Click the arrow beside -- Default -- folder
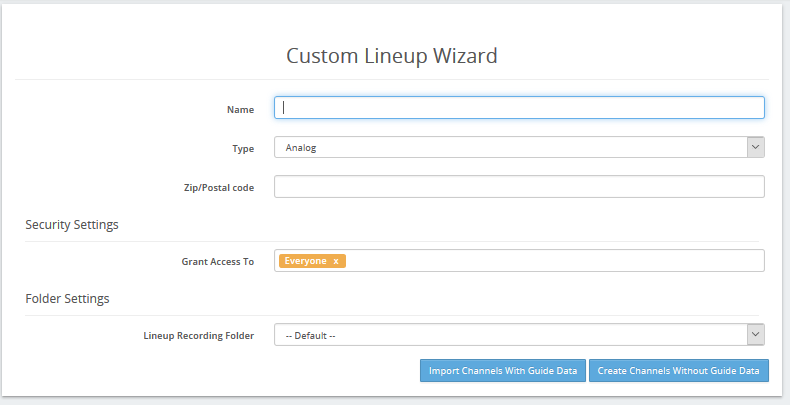The height and width of the screenshot is (405, 790). (x=755, y=334)
